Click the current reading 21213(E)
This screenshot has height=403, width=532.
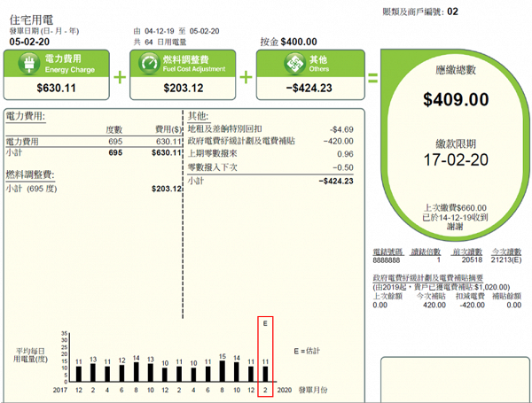click(506, 260)
